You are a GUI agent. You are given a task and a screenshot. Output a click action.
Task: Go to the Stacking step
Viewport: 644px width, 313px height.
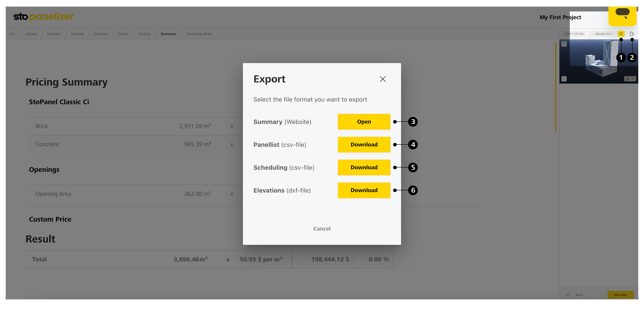pyautogui.click(x=77, y=34)
